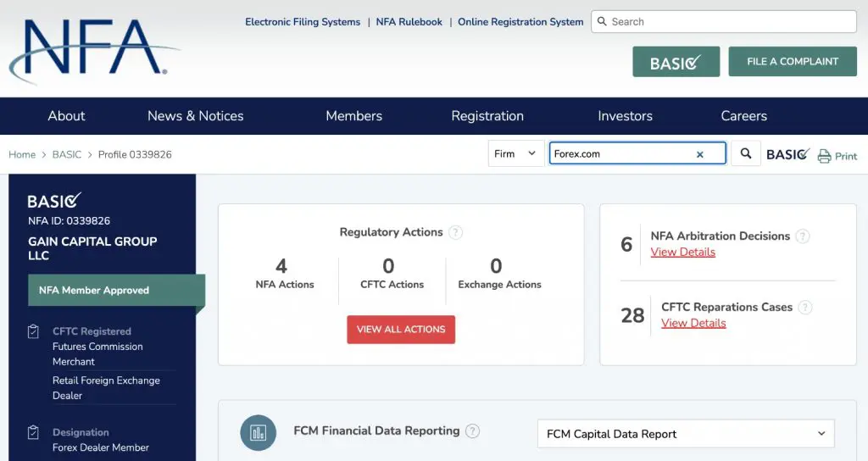Go to Home in the breadcrumb

[x=22, y=154]
